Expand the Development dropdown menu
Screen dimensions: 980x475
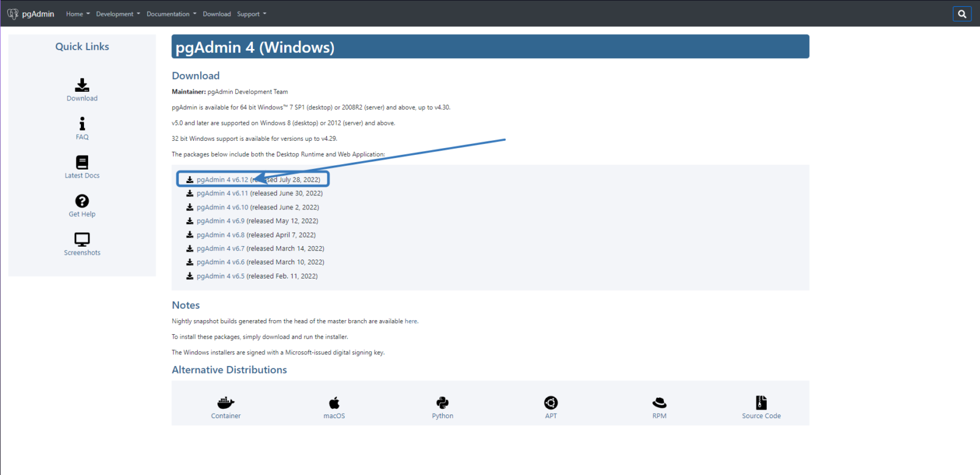tap(118, 14)
